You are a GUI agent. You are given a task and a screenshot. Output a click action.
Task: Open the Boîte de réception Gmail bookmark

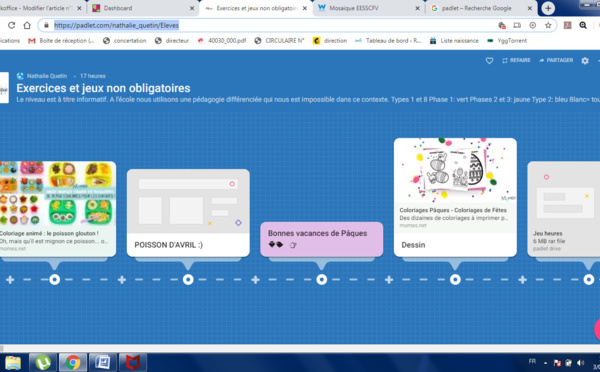(61, 41)
